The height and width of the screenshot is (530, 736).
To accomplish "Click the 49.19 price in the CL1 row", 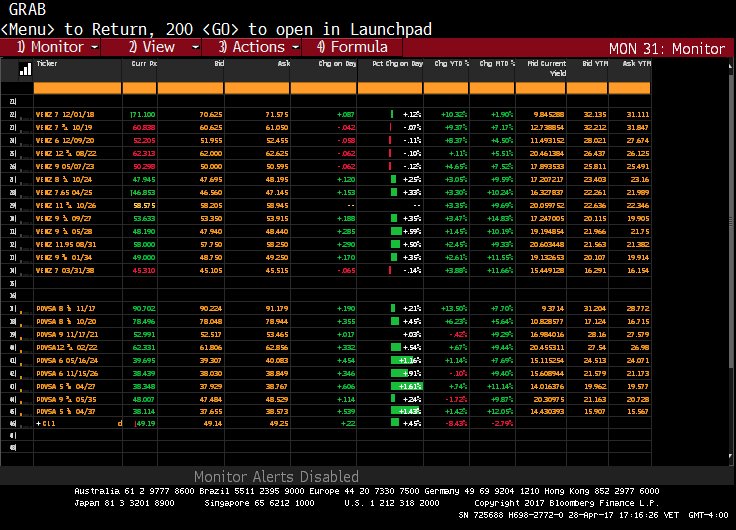I will pyautogui.click(x=146, y=423).
